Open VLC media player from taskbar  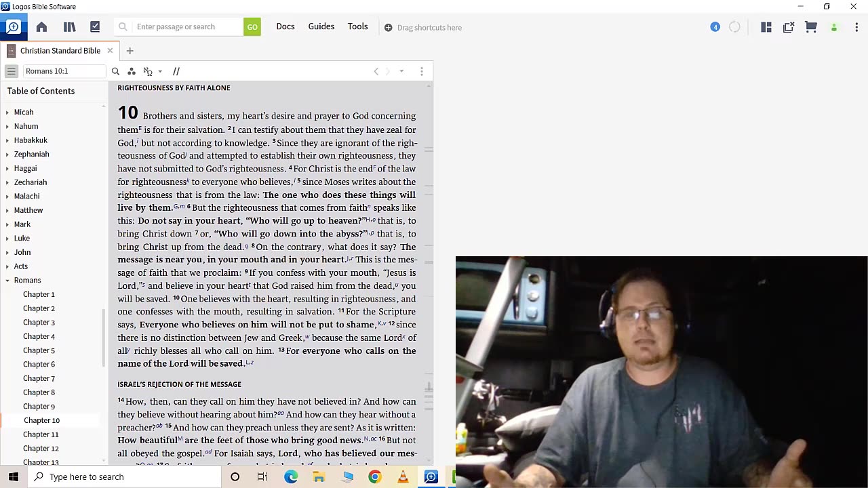coord(403,476)
